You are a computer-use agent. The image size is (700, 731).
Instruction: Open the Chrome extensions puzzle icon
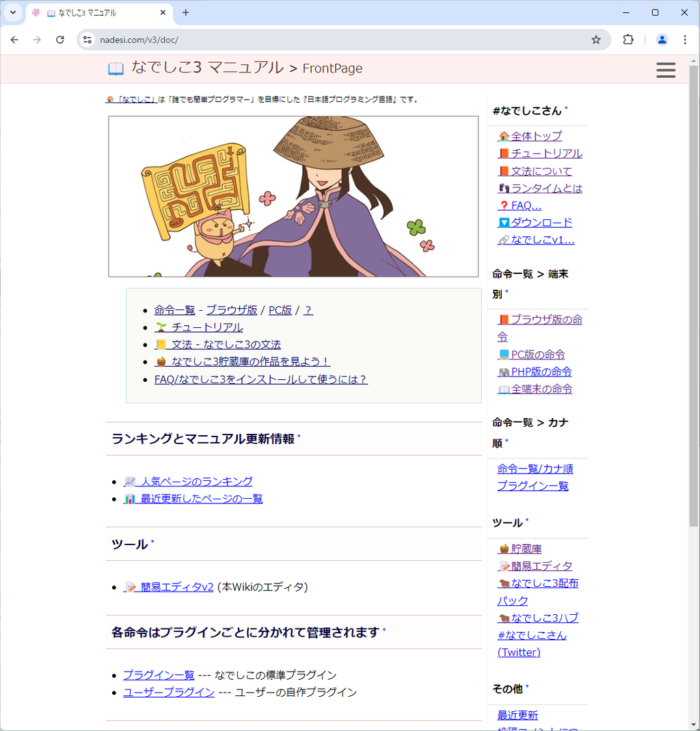click(x=628, y=40)
